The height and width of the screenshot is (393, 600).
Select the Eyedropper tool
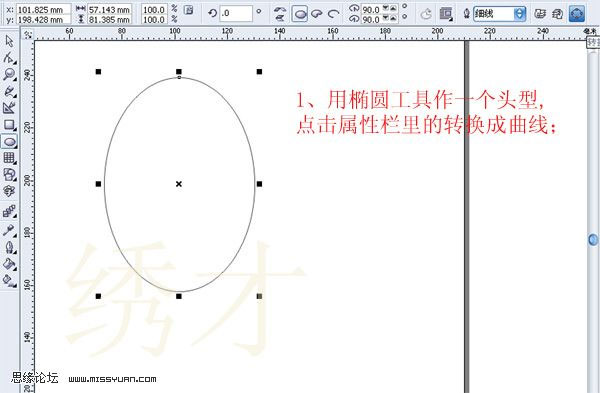pos(9,230)
